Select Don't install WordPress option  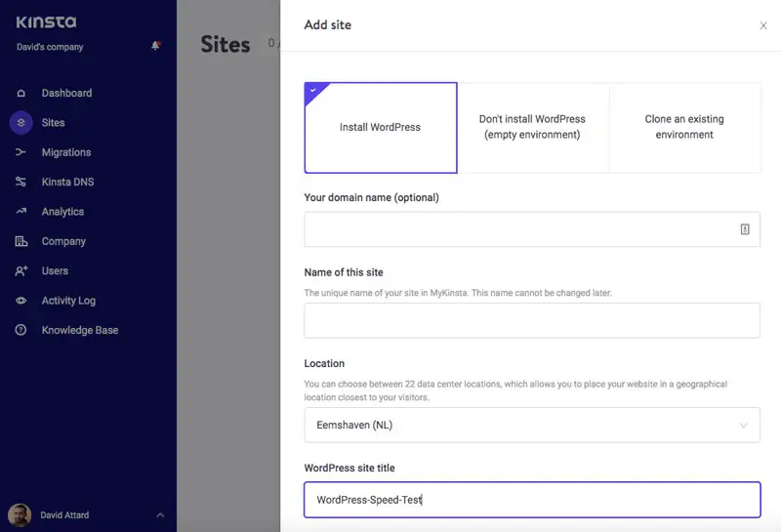click(x=532, y=128)
